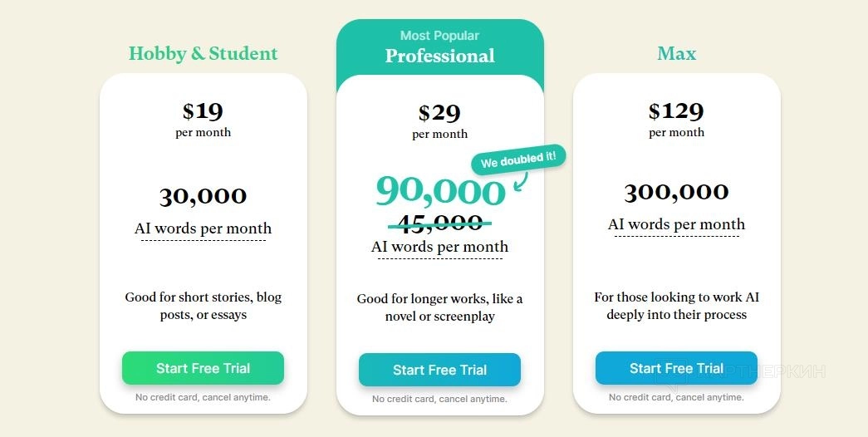Select the Hobby & Student plan heading
Image resolution: width=868 pixels, height=437 pixels.
[203, 54]
